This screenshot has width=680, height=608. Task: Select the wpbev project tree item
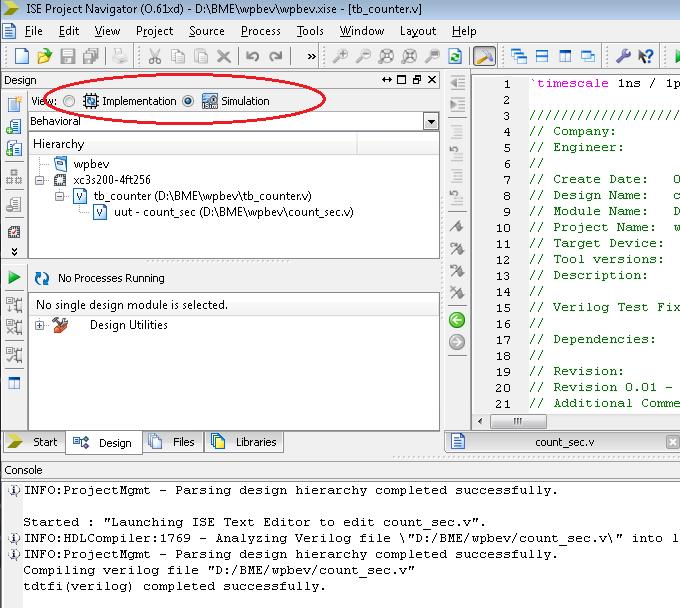point(91,164)
